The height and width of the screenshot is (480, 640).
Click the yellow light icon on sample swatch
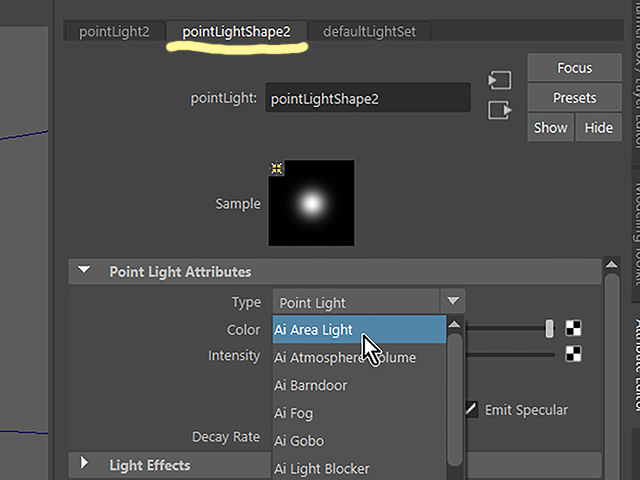coord(277,168)
